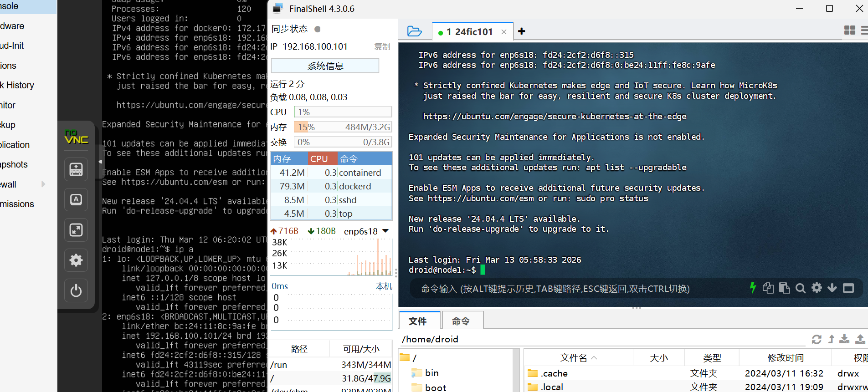Viewport: 868px width, 392px height.
Task: Toggle noVNC fullscreen mode
Action: pyautogui.click(x=76, y=230)
